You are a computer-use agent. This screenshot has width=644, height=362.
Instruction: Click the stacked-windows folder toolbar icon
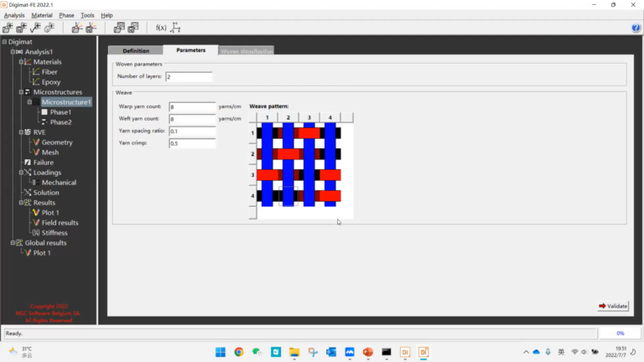point(119,28)
